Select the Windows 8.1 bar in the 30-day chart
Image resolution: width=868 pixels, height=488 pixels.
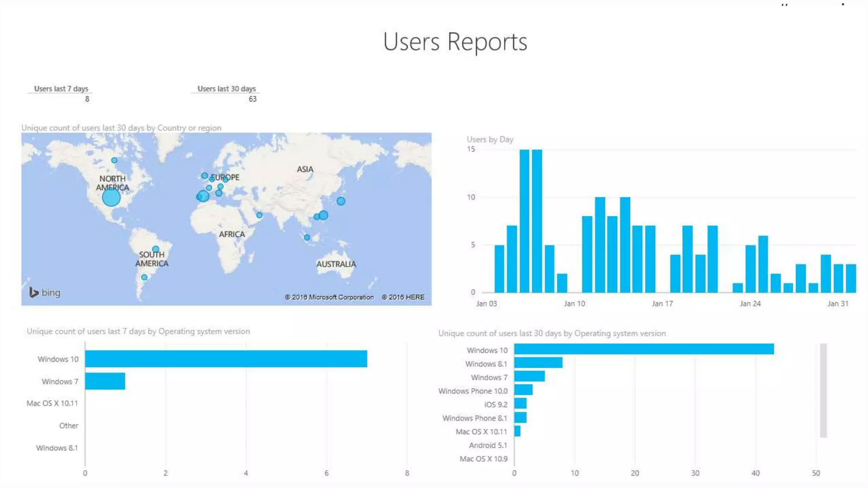538,363
